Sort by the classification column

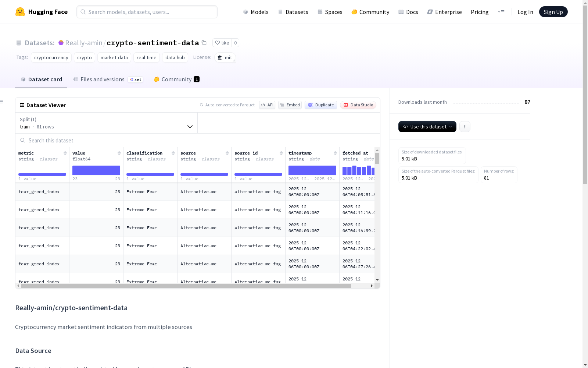(x=173, y=153)
